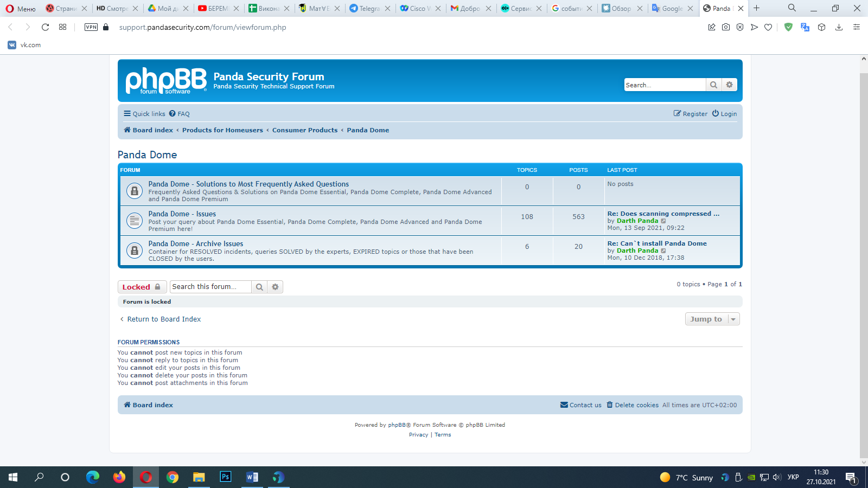Open forum advanced search gear
Viewport: 868px width, 488px height.
[275, 287]
